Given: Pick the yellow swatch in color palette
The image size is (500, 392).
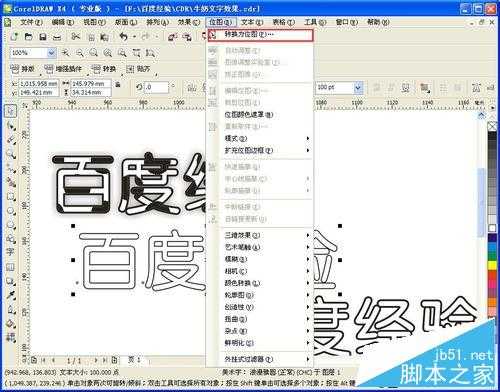Looking at the screenshot, I should (492, 265).
